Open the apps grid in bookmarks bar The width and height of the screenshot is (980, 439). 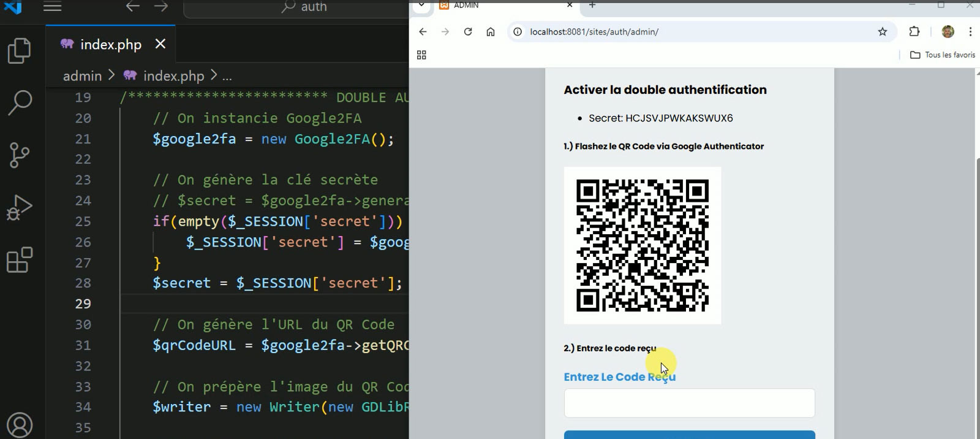(421, 55)
